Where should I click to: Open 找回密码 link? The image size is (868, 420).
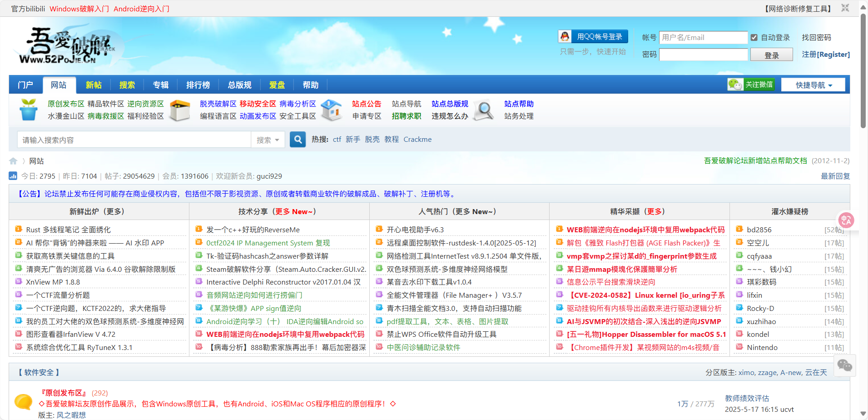point(816,38)
